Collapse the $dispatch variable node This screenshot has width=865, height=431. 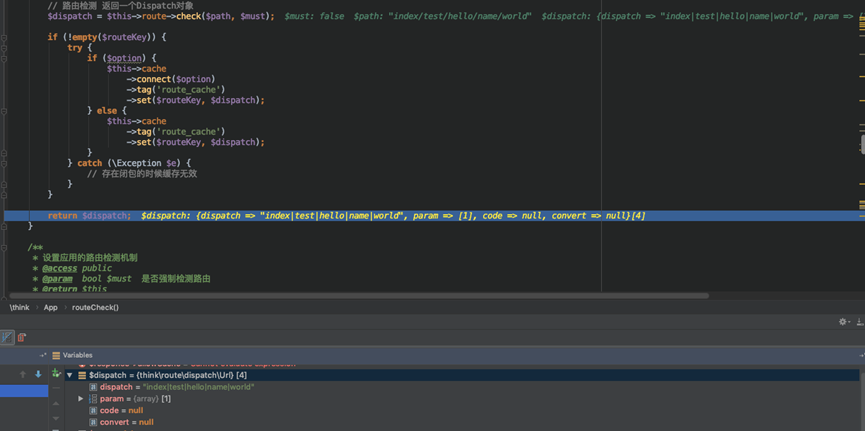70,375
